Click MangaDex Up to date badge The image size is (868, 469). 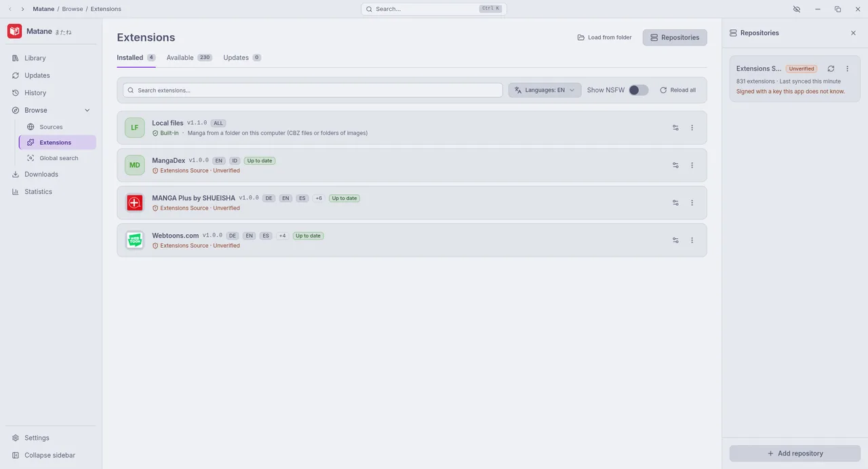click(x=260, y=161)
